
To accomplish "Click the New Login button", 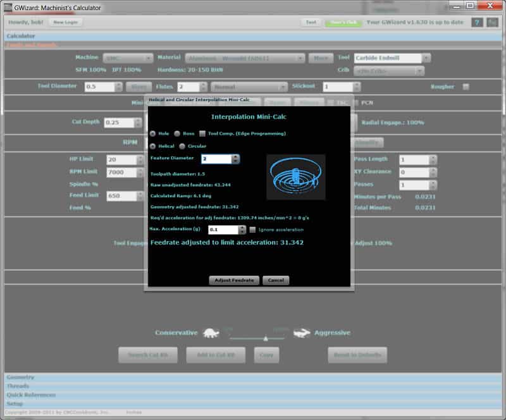I will coord(66,22).
